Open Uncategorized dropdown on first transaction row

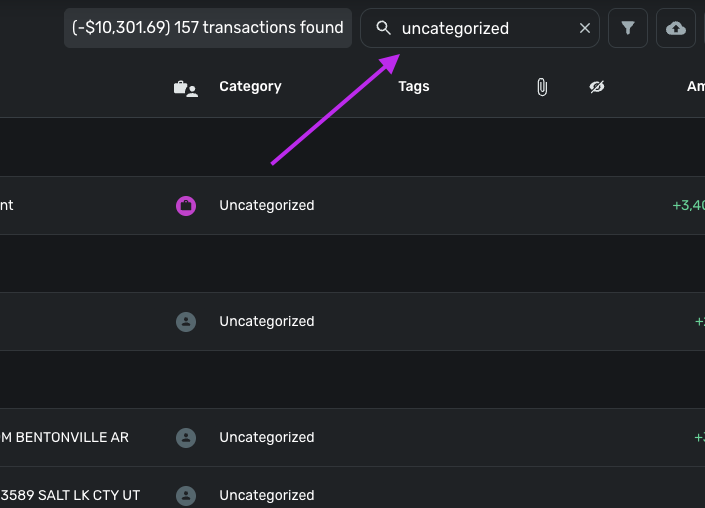pyautogui.click(x=267, y=206)
